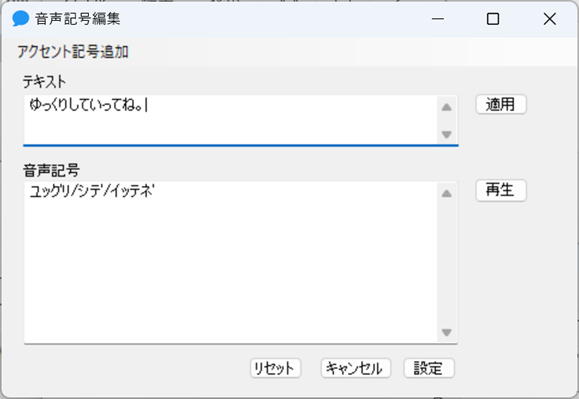Viewport: 579px width, 399px height.
Task: Maximize the 音声記号編集 window
Action: pyautogui.click(x=493, y=18)
